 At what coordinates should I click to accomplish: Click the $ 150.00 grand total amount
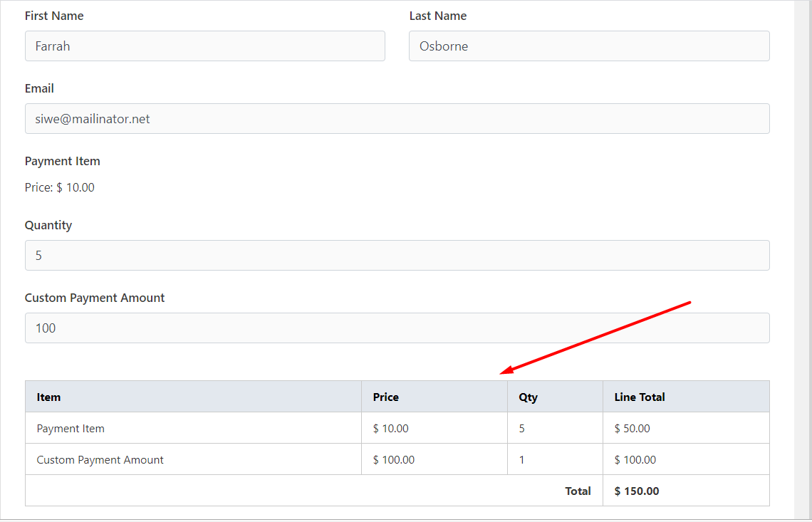[x=636, y=491]
